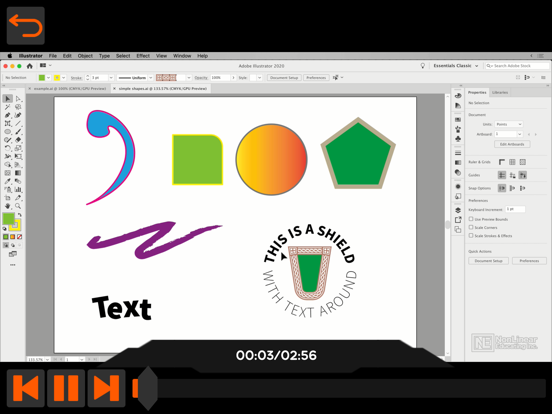Swap fill and stroke curved arrow

click(20, 214)
